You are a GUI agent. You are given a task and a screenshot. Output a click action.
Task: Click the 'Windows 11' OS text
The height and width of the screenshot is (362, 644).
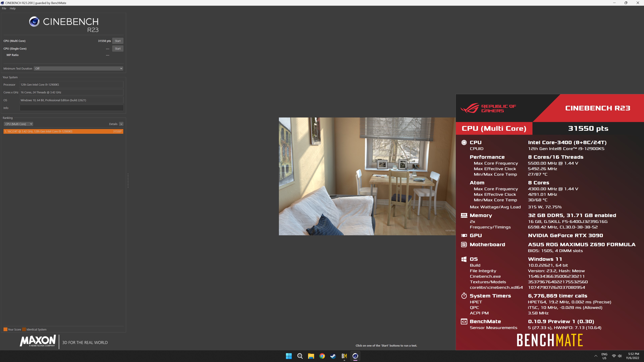click(x=545, y=259)
